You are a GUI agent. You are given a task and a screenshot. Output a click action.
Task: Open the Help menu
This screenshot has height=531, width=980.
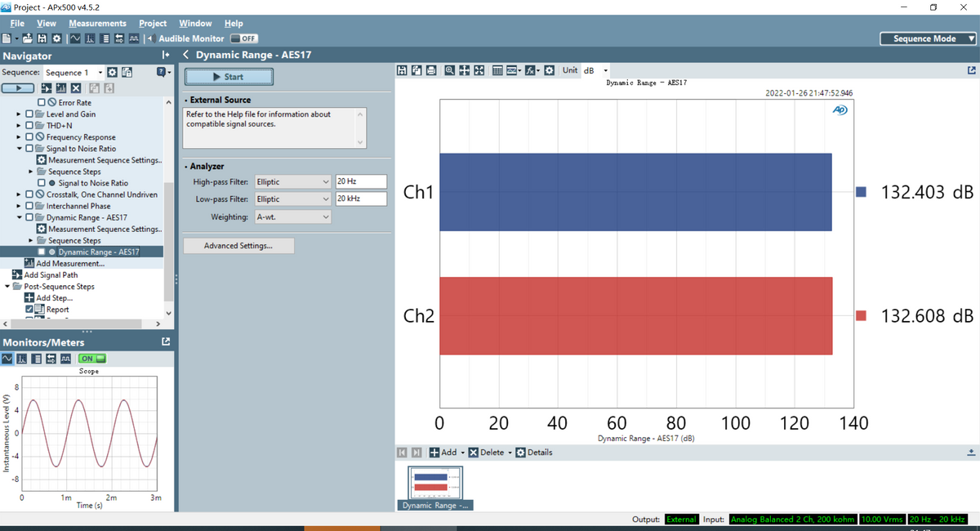[x=234, y=23]
